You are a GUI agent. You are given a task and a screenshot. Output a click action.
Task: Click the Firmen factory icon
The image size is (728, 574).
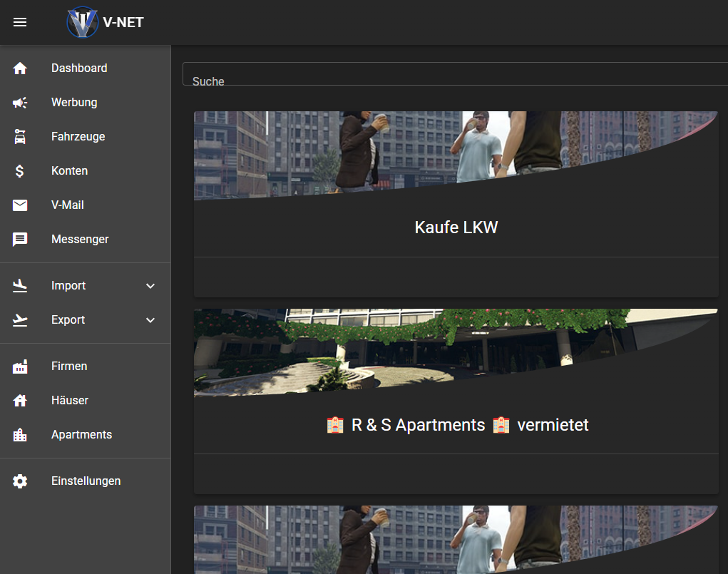(20, 367)
